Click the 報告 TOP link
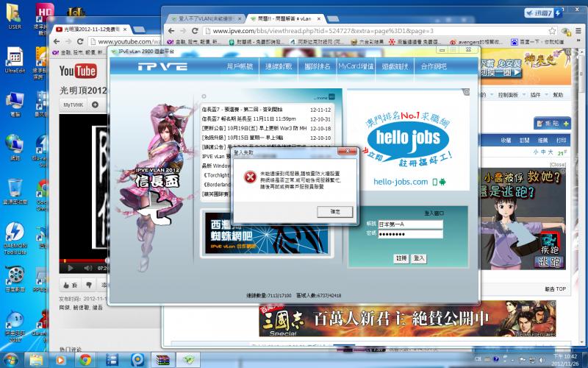Image resolution: width=588 pixels, height=368 pixels. 555,289
